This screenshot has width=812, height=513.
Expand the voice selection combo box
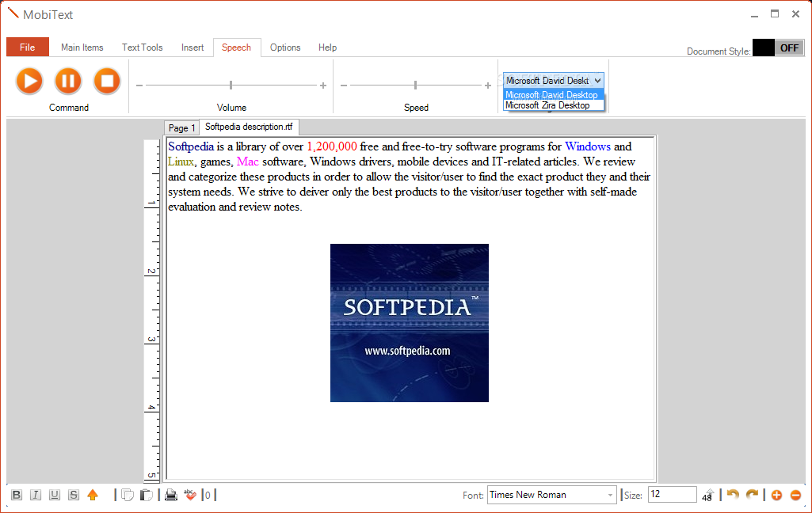tap(597, 80)
